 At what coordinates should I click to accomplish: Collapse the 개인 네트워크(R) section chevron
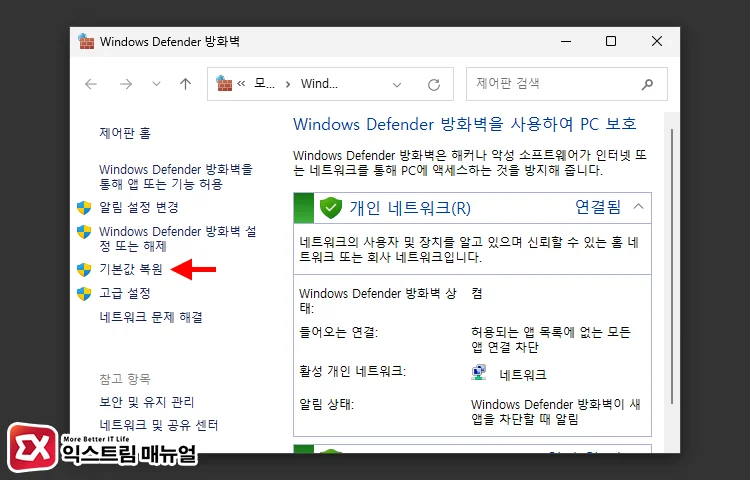(x=638, y=207)
